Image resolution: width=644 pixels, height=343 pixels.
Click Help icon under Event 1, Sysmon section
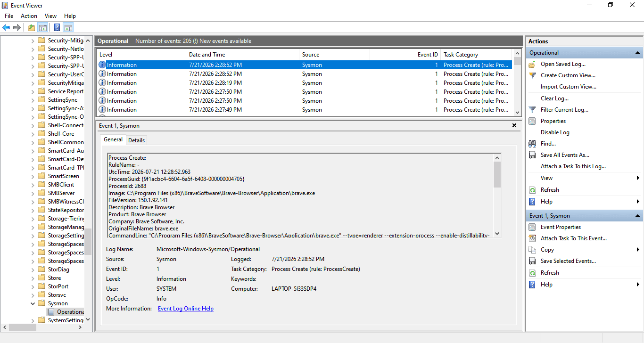tap(532, 285)
